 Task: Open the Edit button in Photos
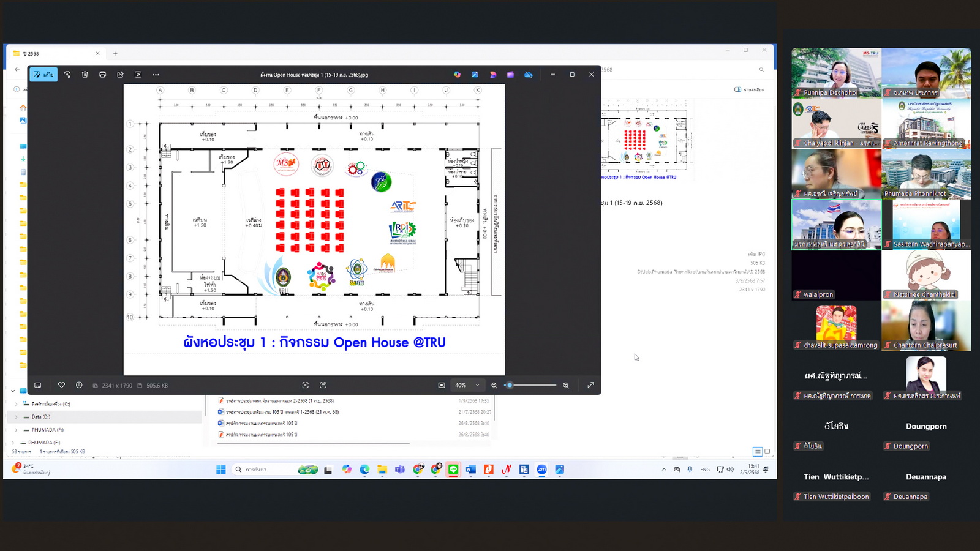click(x=43, y=75)
